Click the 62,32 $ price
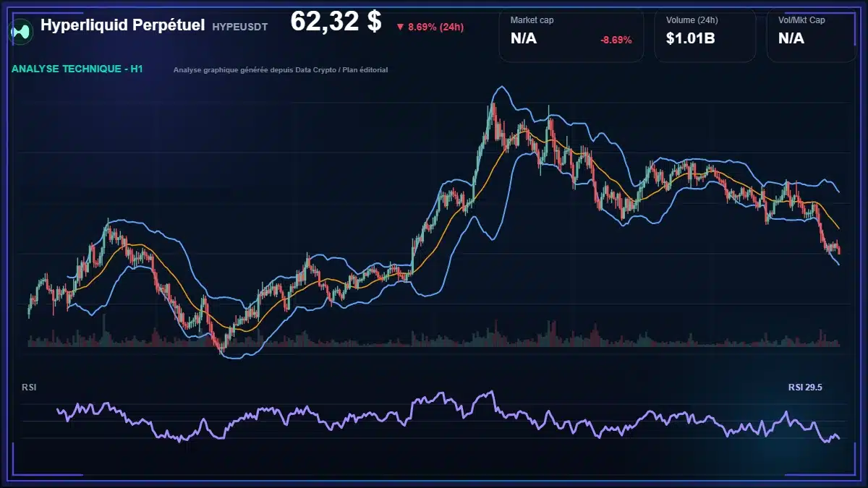868x488 pixels. pyautogui.click(x=336, y=22)
